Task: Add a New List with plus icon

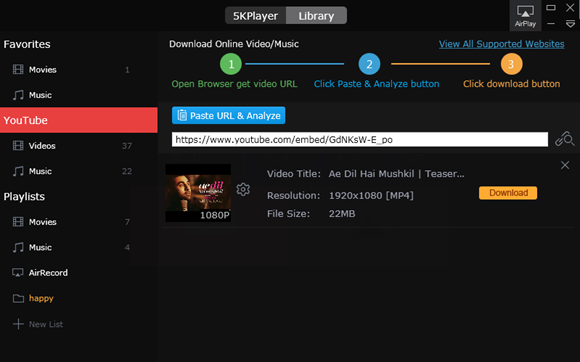Action: tap(38, 324)
